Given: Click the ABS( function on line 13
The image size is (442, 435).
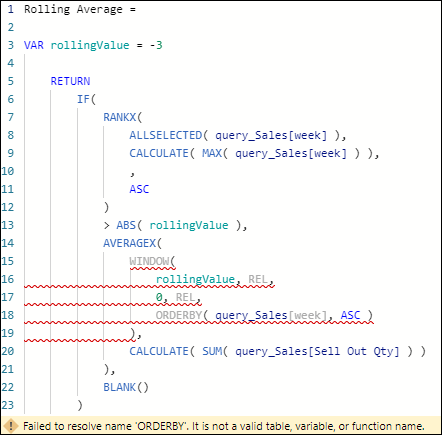Looking at the screenshot, I should [129, 225].
